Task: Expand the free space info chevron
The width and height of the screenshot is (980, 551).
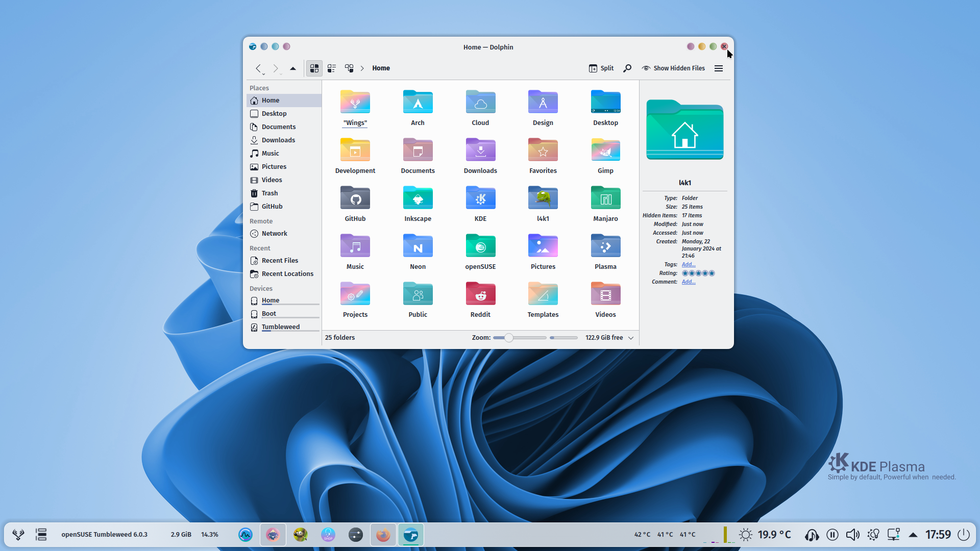Action: click(631, 338)
